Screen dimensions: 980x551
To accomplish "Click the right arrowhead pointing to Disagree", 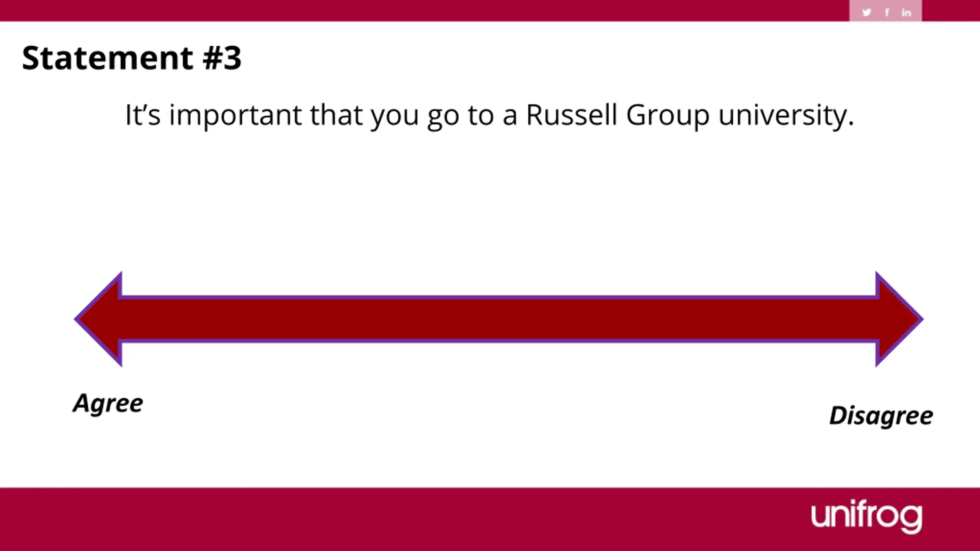I will (900, 319).
